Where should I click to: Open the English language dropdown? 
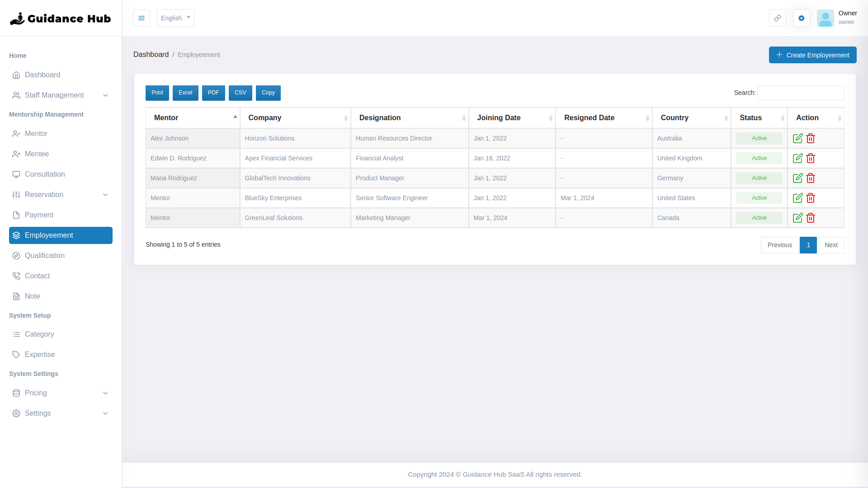(x=175, y=18)
